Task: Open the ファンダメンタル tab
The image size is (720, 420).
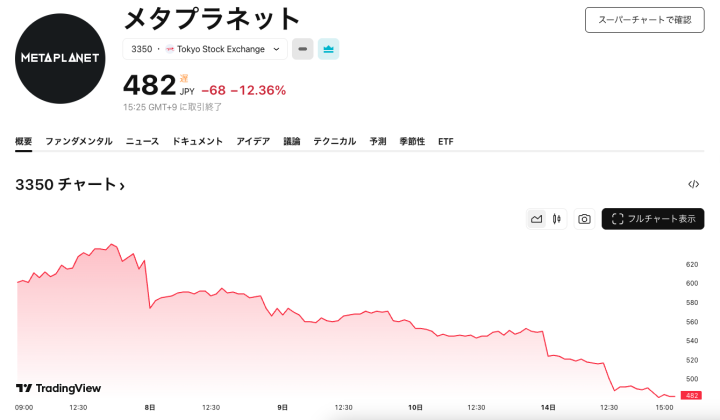Action: click(79, 142)
